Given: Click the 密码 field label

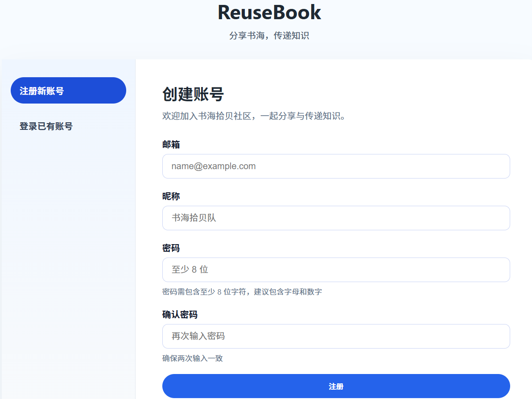Looking at the screenshot, I should click(171, 248).
